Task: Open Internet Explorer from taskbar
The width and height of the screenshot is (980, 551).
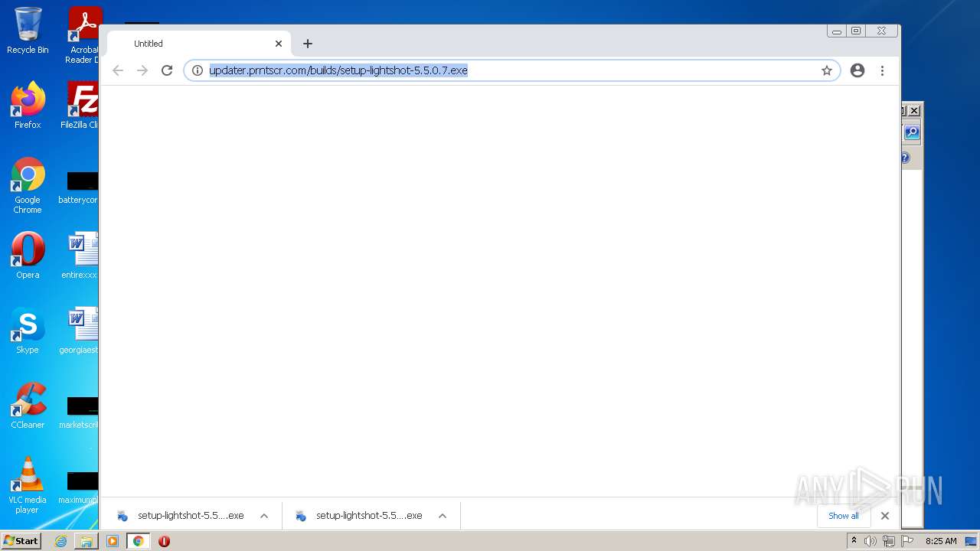Action: [x=61, y=541]
